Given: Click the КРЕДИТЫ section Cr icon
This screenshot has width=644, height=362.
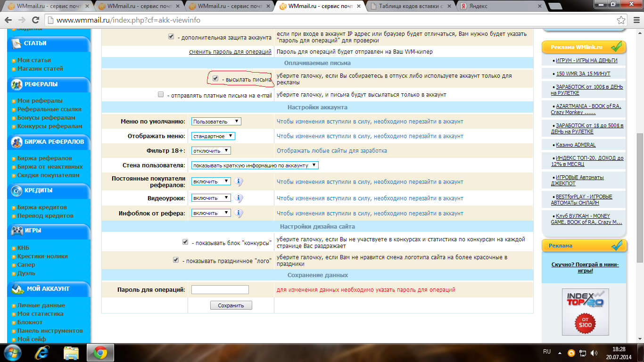Looking at the screenshot, I should click(17, 191).
